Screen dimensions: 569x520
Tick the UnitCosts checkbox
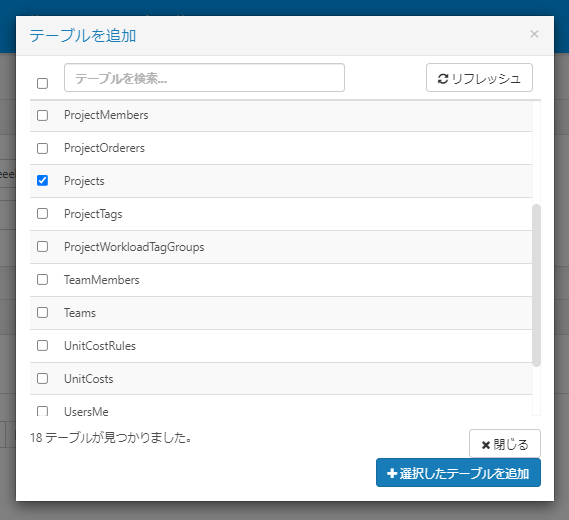point(42,378)
